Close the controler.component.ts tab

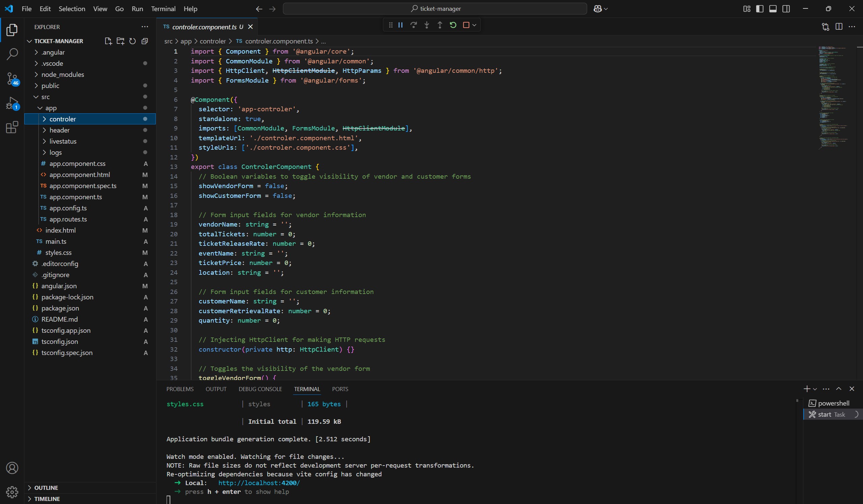[250, 27]
